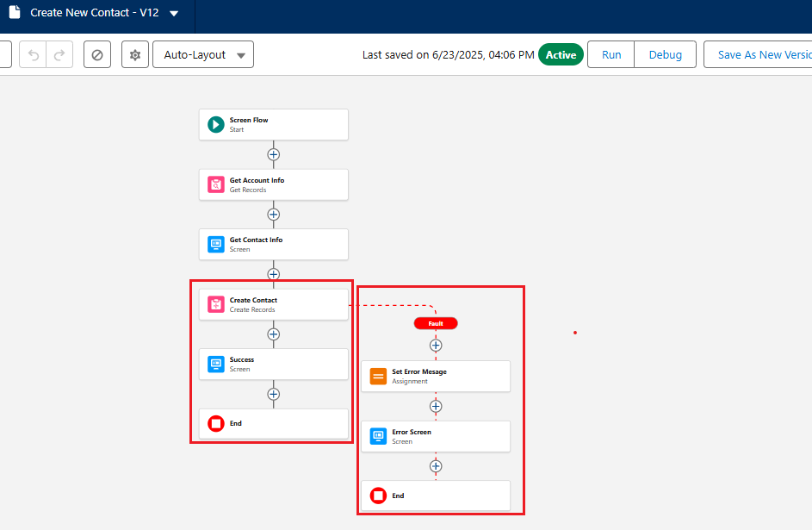
Task: Click the Redo toolbar icon
Action: pyautogui.click(x=59, y=55)
